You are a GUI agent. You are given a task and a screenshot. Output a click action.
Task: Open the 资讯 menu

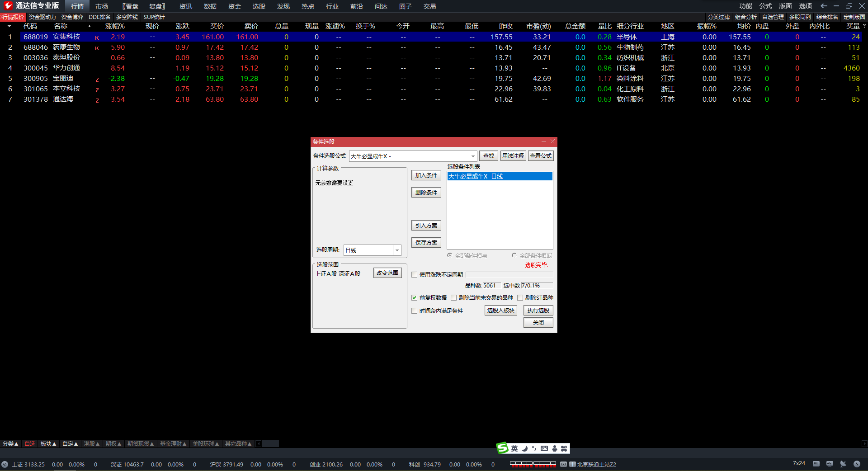186,6
